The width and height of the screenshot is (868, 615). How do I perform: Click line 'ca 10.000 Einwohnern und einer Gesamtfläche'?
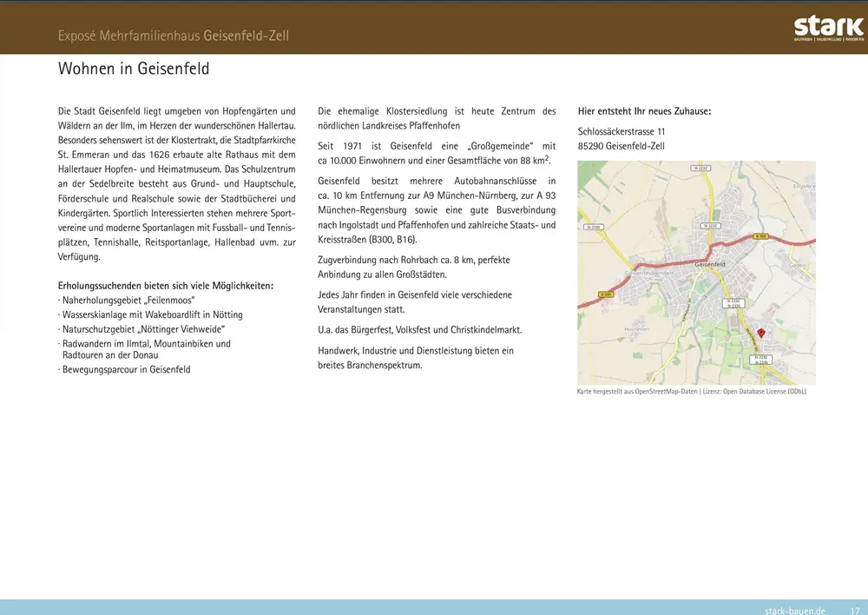[x=435, y=160]
